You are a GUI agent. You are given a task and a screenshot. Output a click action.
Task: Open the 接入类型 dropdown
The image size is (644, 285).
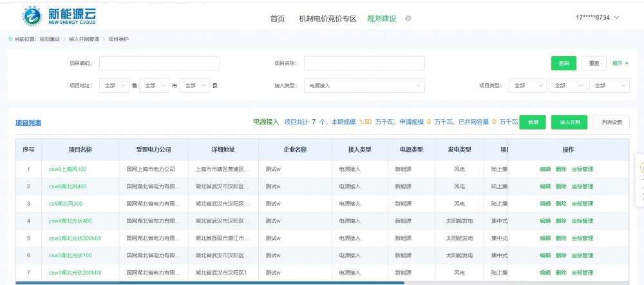(x=364, y=85)
